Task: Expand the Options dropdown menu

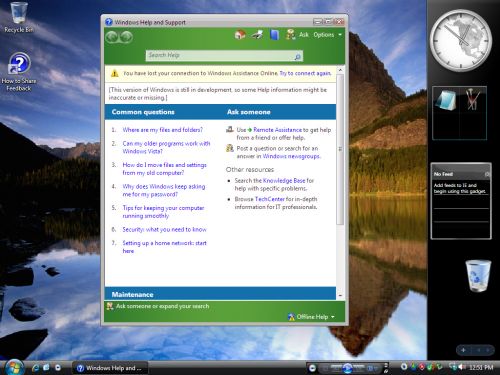Action: click(x=328, y=35)
